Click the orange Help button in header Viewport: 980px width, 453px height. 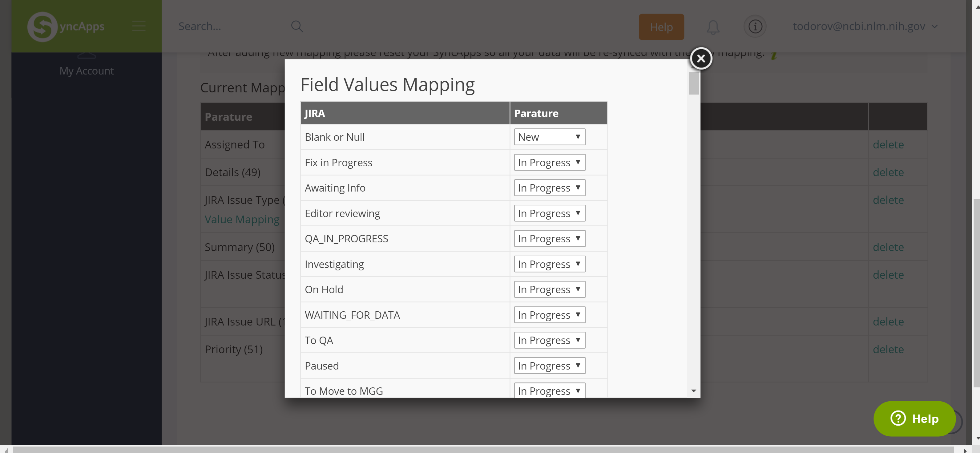pos(661,27)
